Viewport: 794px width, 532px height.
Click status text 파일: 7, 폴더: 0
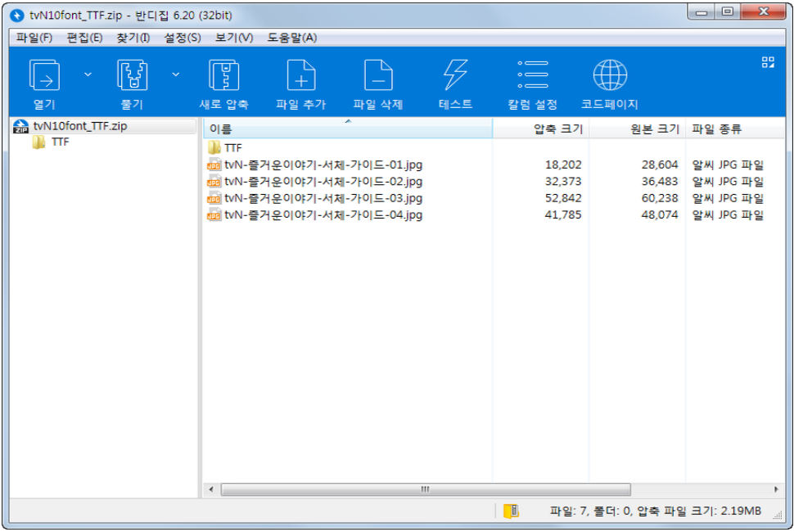(590, 512)
